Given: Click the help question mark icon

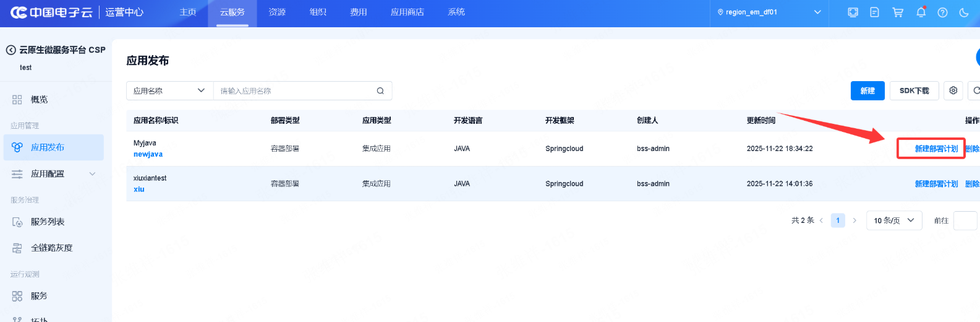Looking at the screenshot, I should point(942,12).
